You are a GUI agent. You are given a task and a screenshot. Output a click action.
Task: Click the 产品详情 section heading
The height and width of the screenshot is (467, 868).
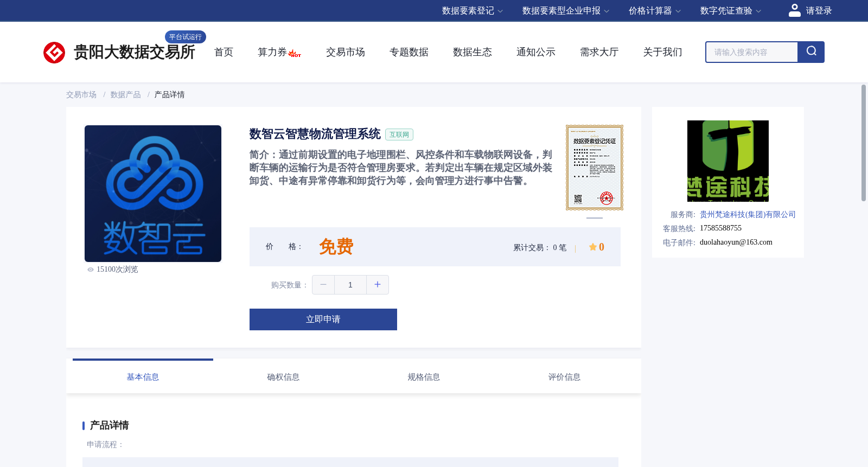pos(110,425)
